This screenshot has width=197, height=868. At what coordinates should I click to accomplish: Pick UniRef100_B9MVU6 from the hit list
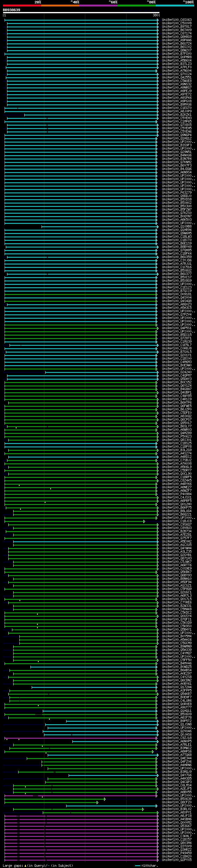(x=177, y=104)
